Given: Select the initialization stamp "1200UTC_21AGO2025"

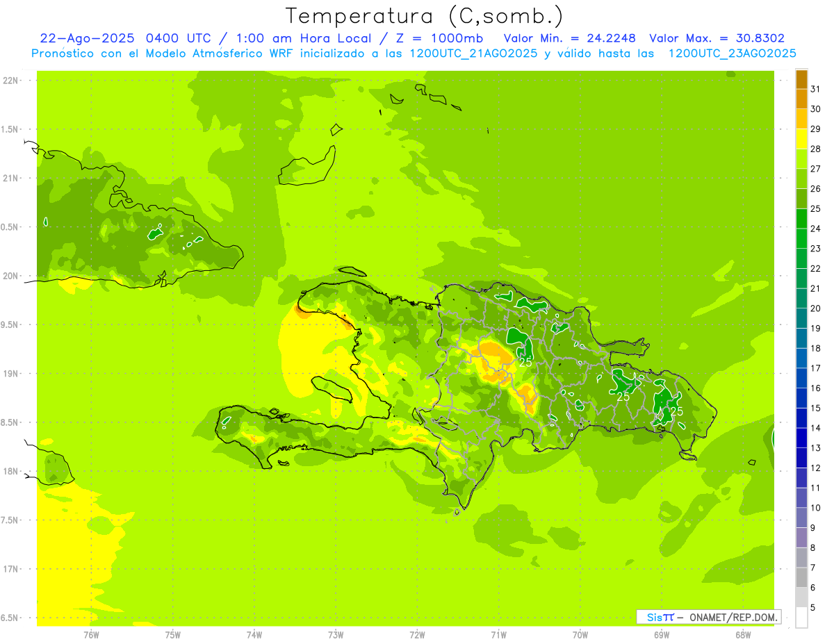Looking at the screenshot, I should [x=472, y=53].
